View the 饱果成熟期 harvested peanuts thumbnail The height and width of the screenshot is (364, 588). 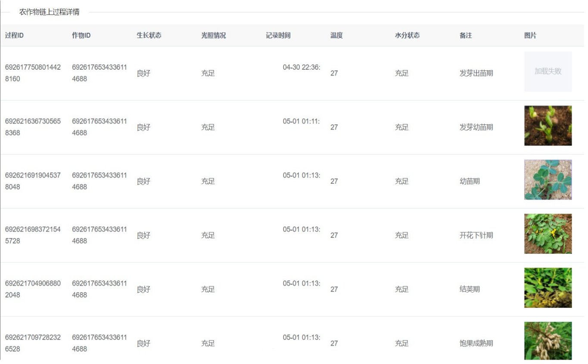(x=548, y=341)
